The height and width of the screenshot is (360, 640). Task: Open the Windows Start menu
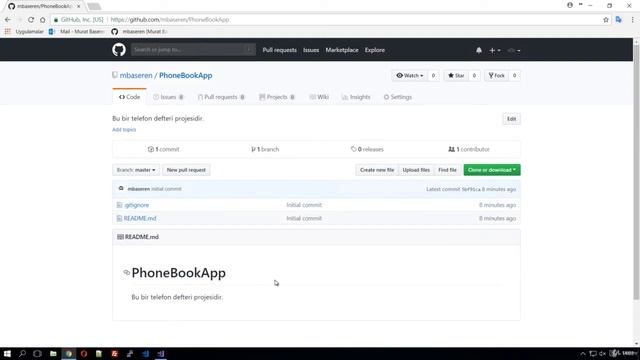[x=7, y=353]
